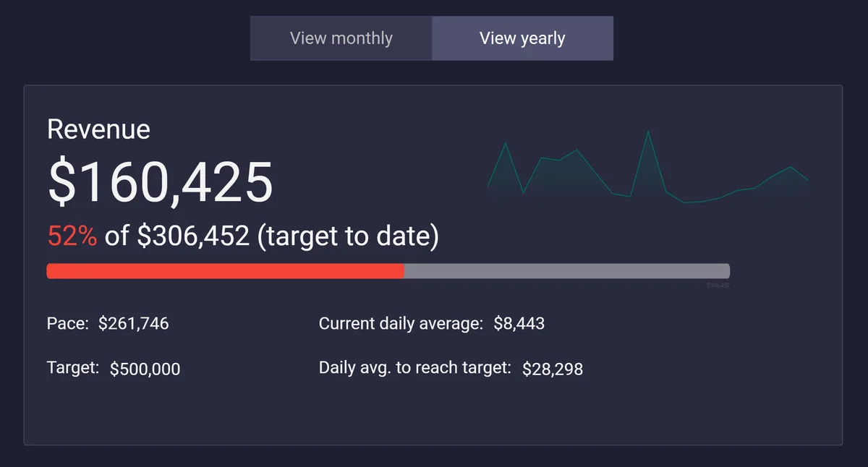868x467 pixels.
Task: Select the $28,298 required daily average
Action: [x=552, y=369]
